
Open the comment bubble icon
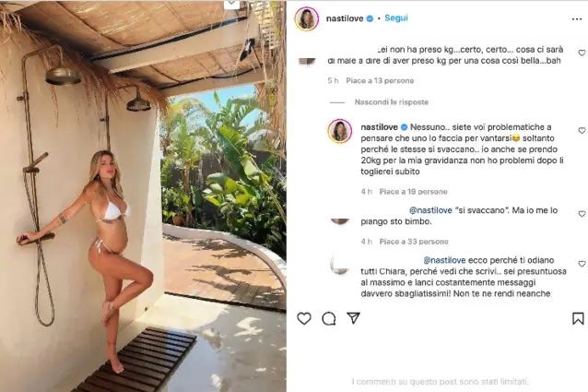[x=328, y=318]
